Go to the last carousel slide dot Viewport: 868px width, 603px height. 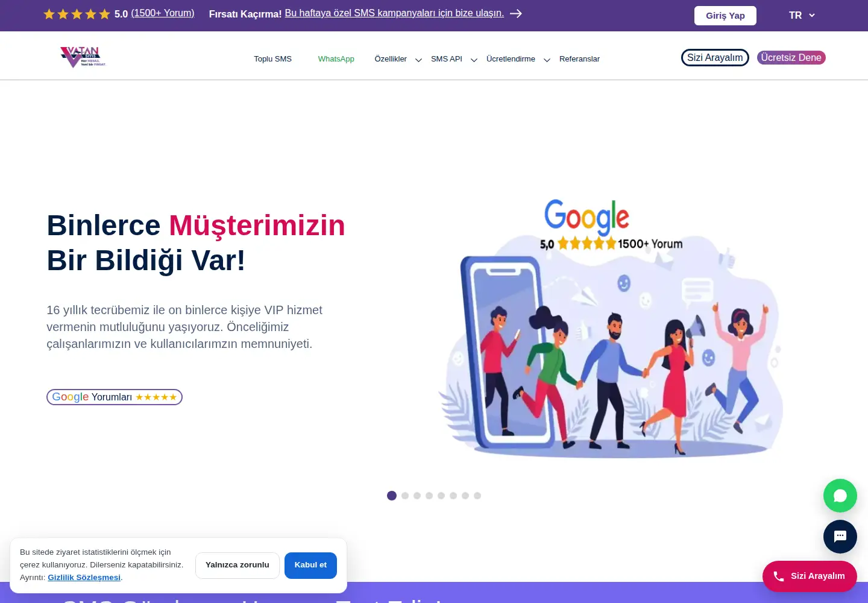pyautogui.click(x=477, y=496)
